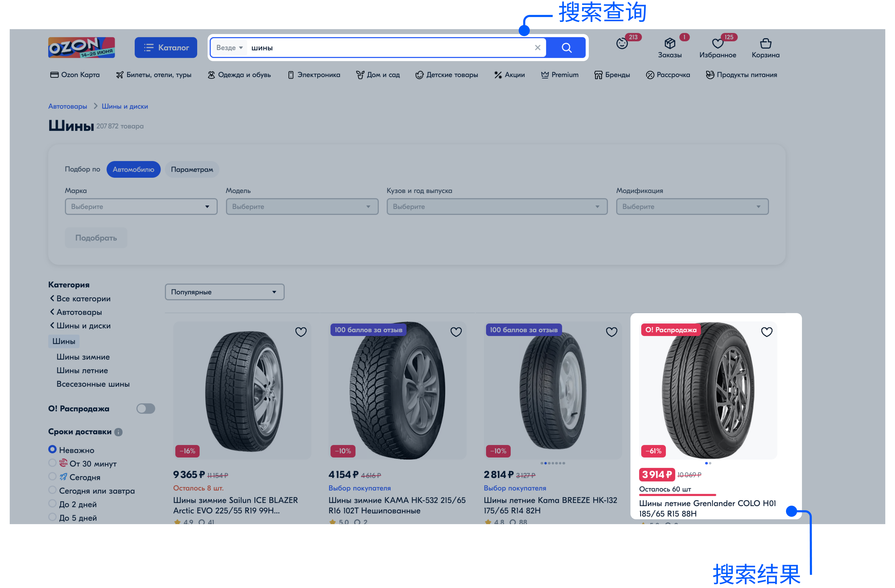Click the magnifying glass search button
This screenshot has width=895, height=588.
pos(566,48)
